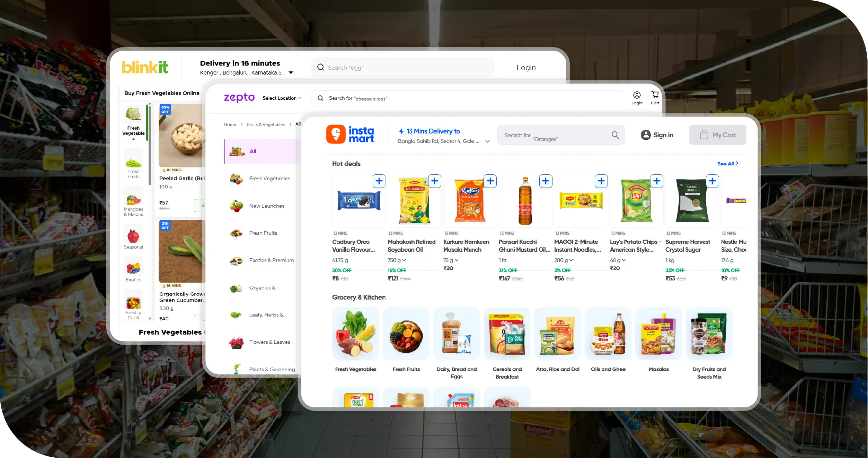The width and height of the screenshot is (868, 458).
Task: Click Blinkit Login button
Action: click(x=526, y=68)
